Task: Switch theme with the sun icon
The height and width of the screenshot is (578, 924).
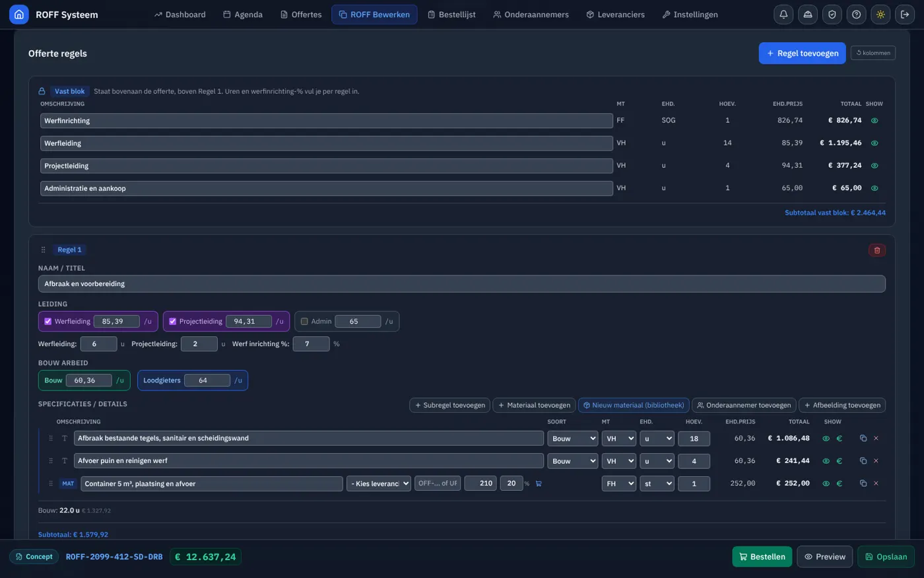Action: tap(881, 15)
